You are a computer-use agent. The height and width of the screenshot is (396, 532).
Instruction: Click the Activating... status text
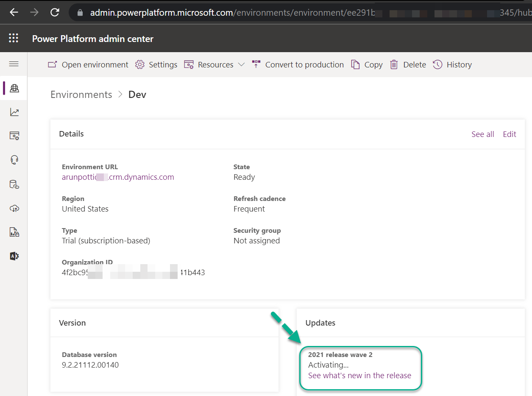(x=329, y=365)
